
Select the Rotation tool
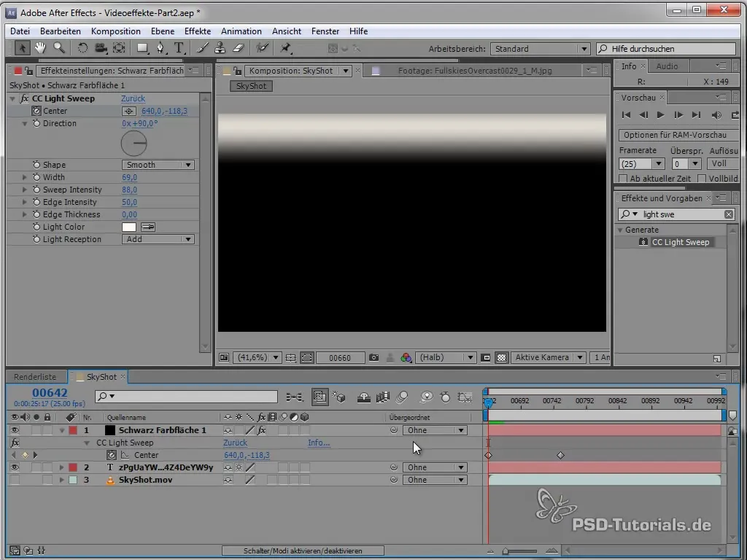point(82,48)
